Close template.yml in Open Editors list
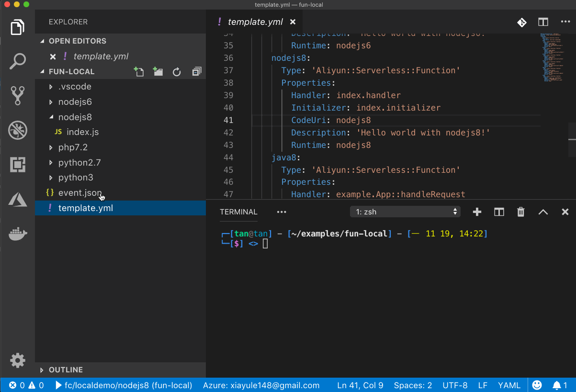This screenshot has height=392, width=576. (53, 56)
